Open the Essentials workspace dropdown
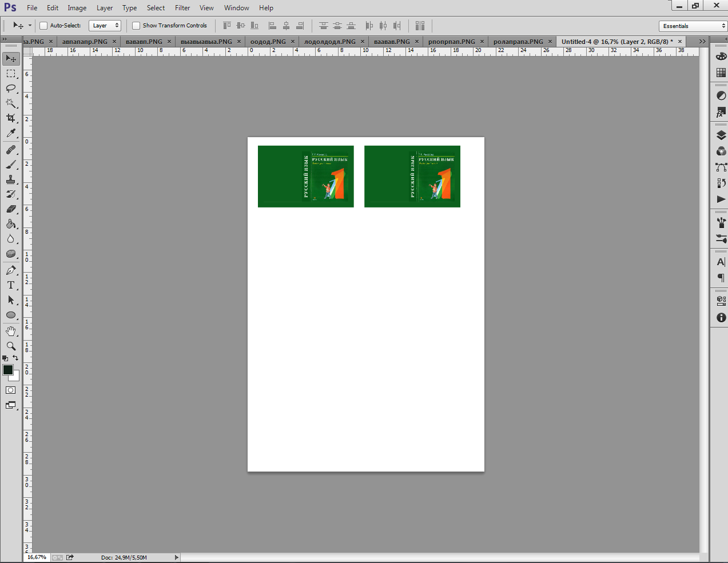This screenshot has height=563, width=728. coord(693,26)
